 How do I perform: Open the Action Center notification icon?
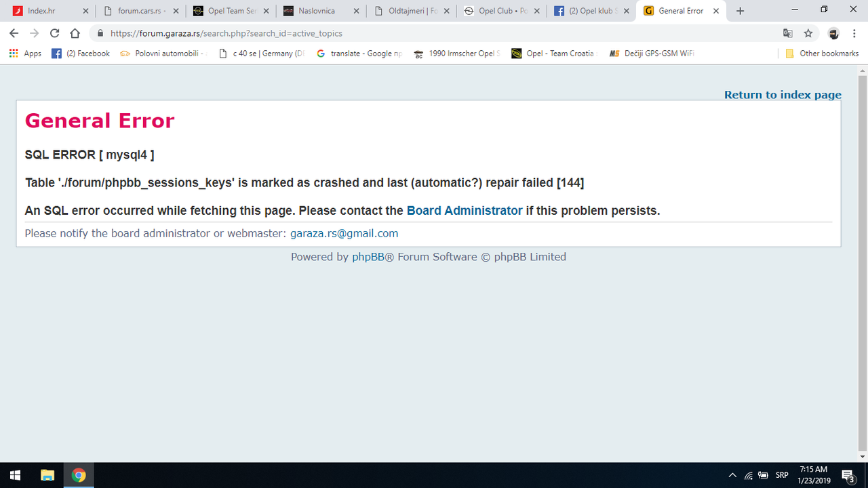[847, 475]
